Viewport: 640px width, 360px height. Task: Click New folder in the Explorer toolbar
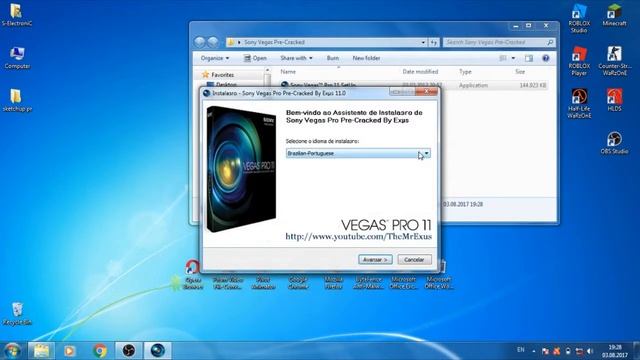click(366, 58)
